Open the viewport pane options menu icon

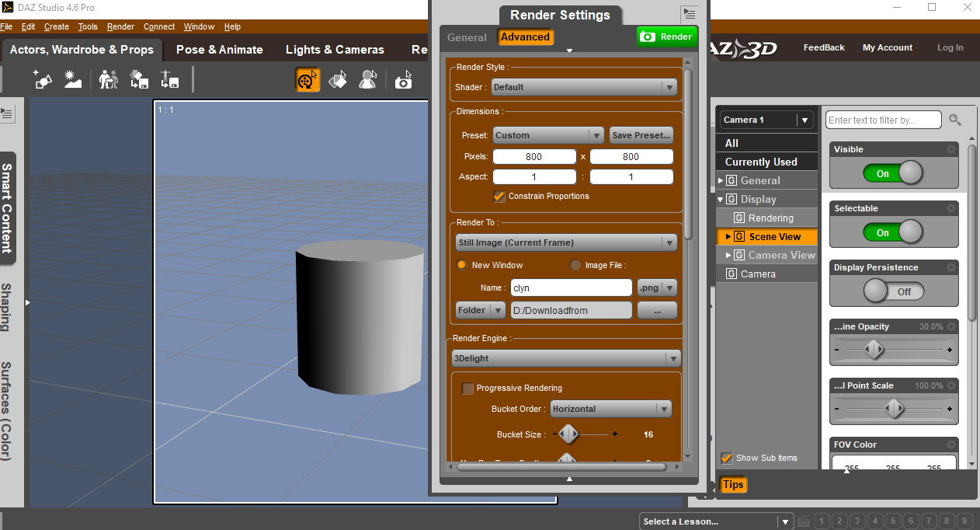(x=7, y=113)
